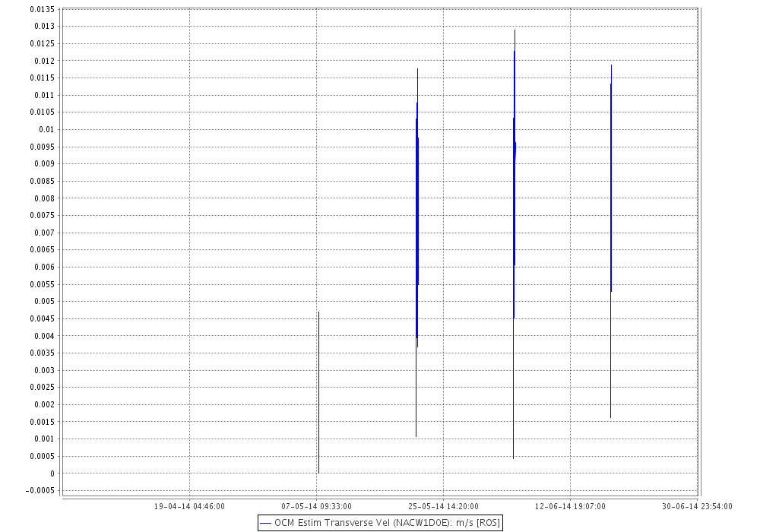This screenshot has height=532, width=760.
Task: Click the 07-05-14 09:33:00 time label
Action: click(x=316, y=506)
